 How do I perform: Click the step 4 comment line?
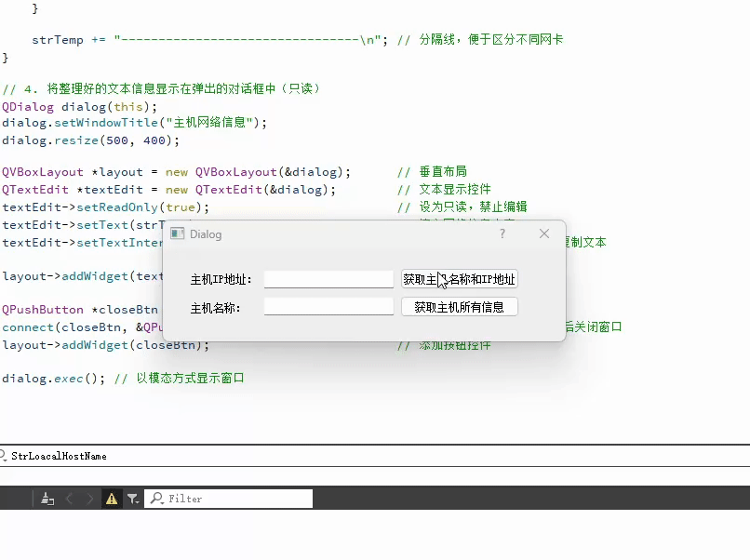tap(161, 89)
